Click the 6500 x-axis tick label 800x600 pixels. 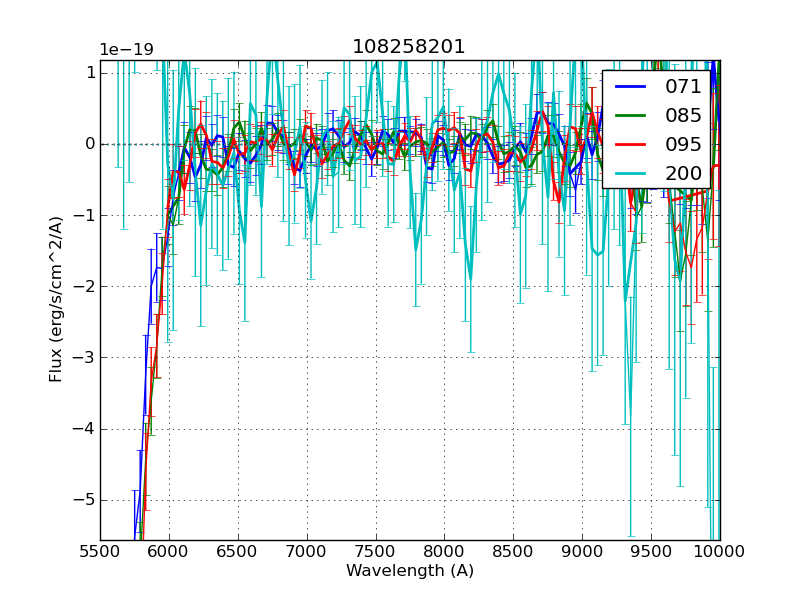[x=237, y=551]
